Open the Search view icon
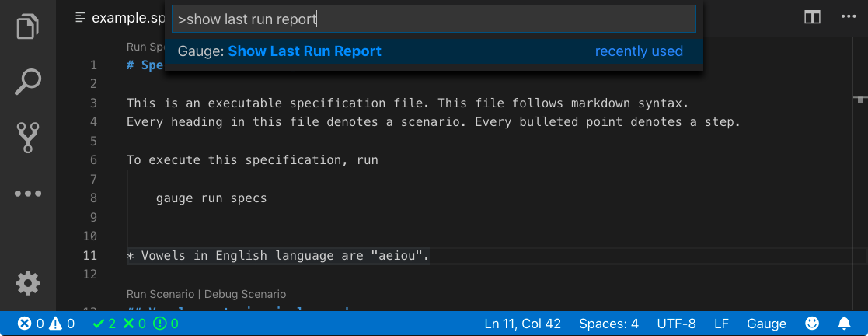The width and height of the screenshot is (868, 336). point(28,82)
